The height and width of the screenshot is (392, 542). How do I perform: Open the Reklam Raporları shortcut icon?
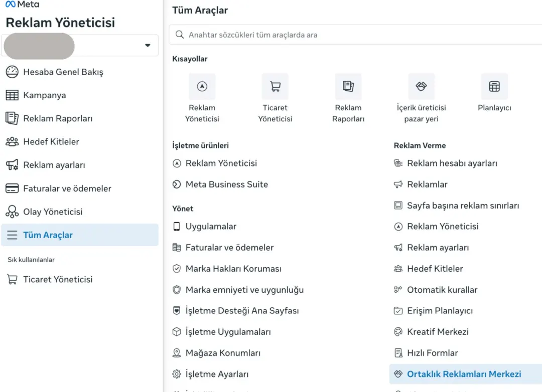click(x=348, y=86)
